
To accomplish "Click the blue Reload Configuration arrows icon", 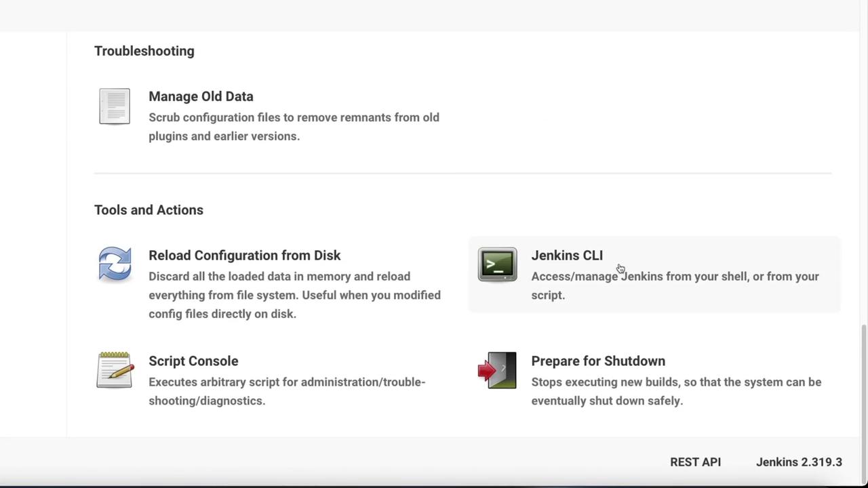I will (x=115, y=264).
